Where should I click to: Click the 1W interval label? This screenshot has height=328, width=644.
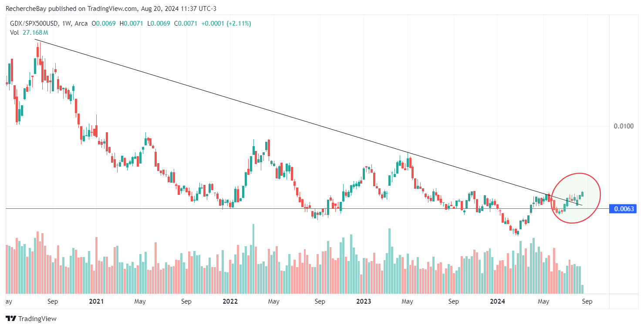pos(68,23)
